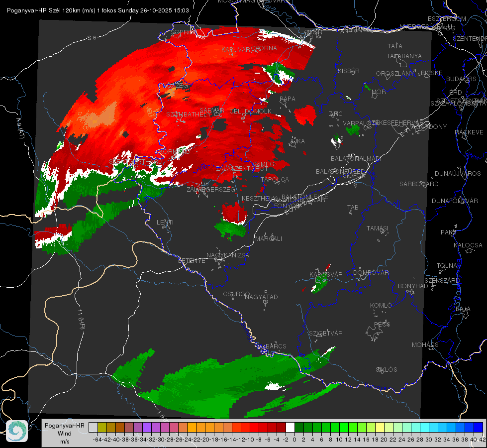This screenshot has height=448, width=487.
Task: Click the KALOCSA city label
Action: pos(468,245)
